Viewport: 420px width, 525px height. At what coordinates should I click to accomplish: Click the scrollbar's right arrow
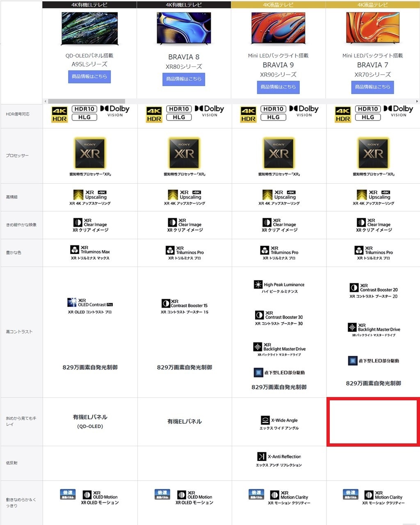tap(417, 101)
